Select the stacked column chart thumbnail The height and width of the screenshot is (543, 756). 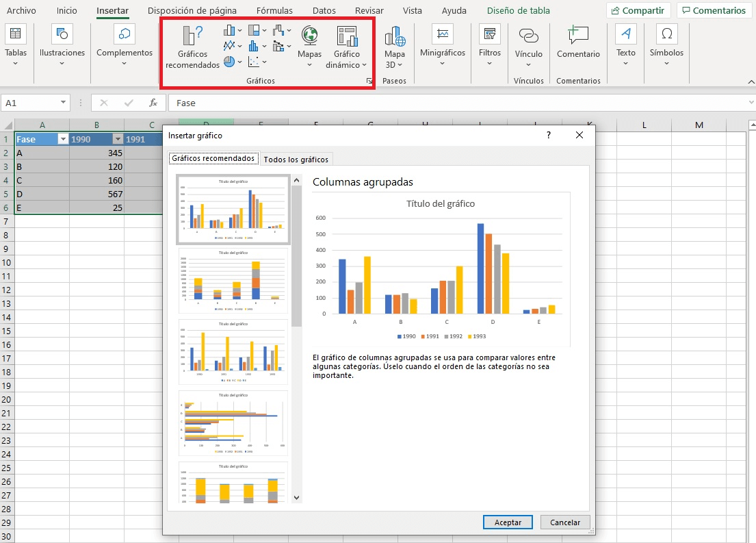[233, 281]
